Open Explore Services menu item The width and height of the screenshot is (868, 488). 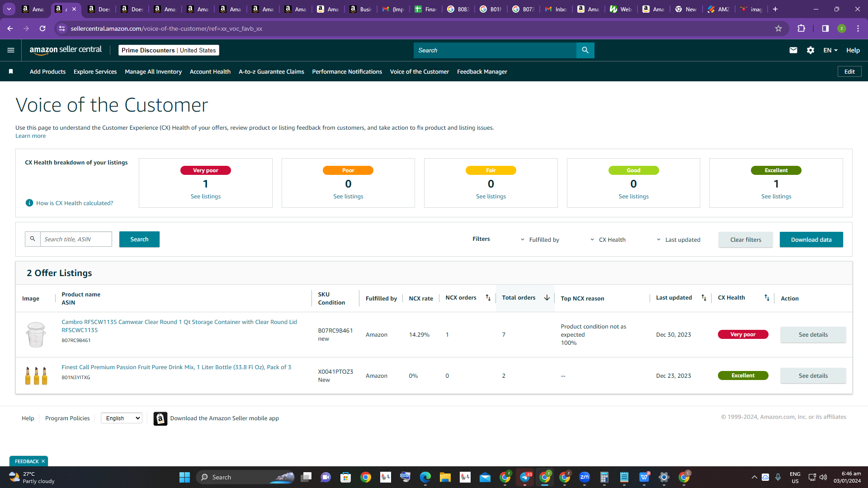[95, 72]
